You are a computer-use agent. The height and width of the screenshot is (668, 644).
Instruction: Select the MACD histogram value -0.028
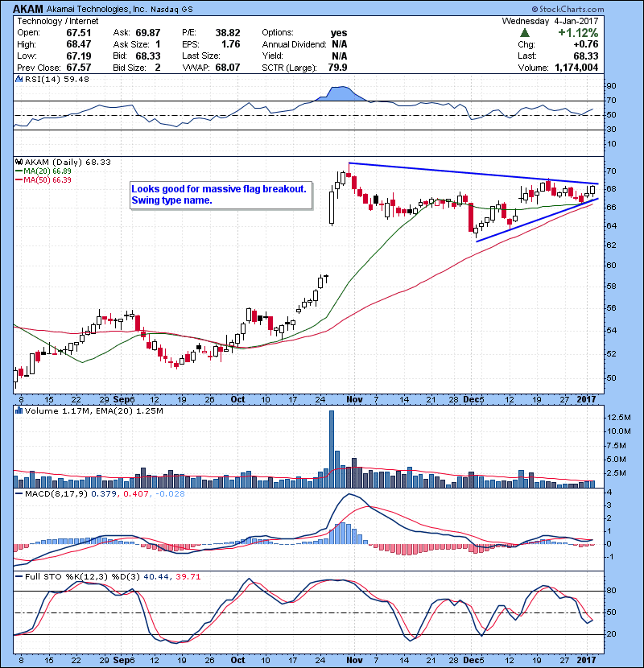[x=170, y=494]
